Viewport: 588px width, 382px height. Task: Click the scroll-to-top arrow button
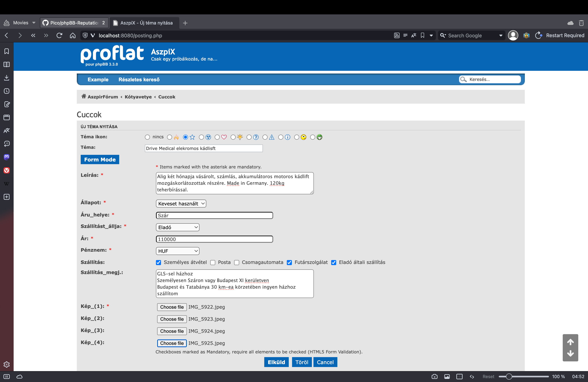pyautogui.click(x=570, y=342)
